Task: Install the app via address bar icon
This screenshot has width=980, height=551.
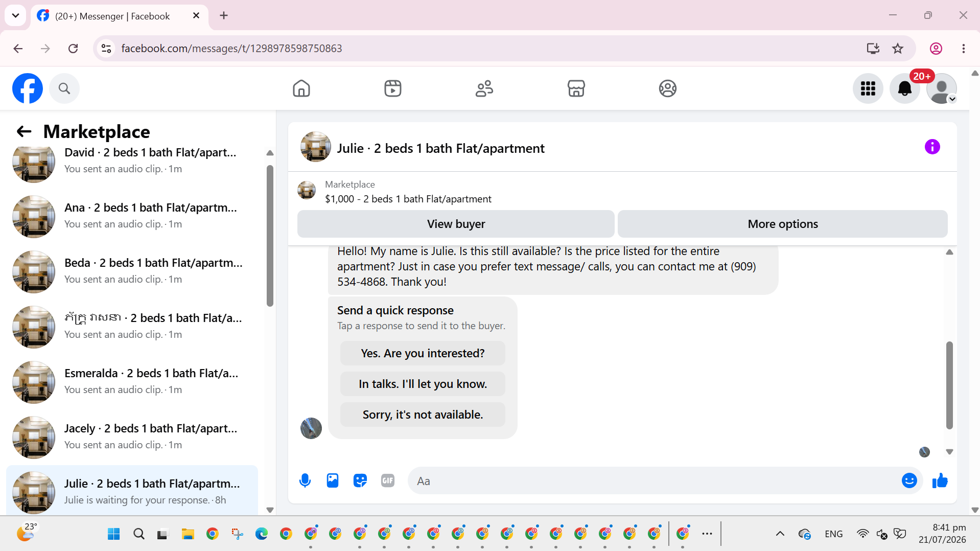Action: 873,49
